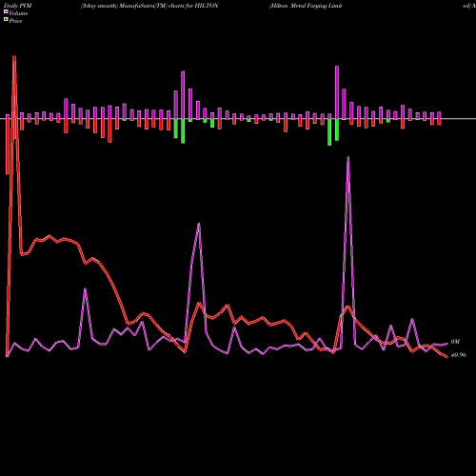Screen dimensions: 476x476
Task: Click the MunafaSutra charts for HILTON heading
Action: pos(149,6)
